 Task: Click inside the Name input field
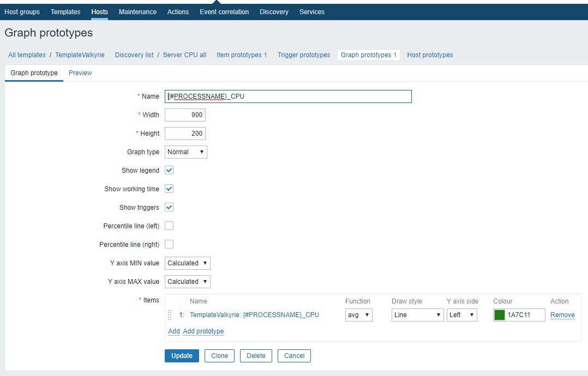(x=286, y=96)
